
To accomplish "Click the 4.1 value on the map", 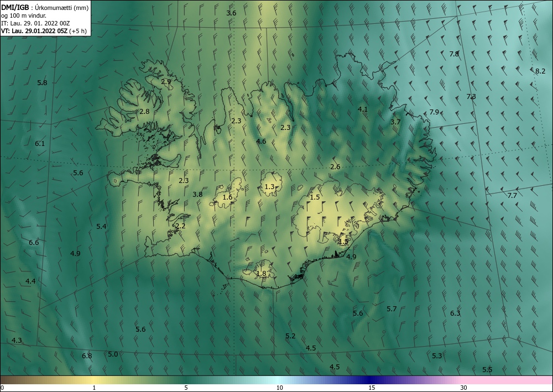I will (x=363, y=109).
